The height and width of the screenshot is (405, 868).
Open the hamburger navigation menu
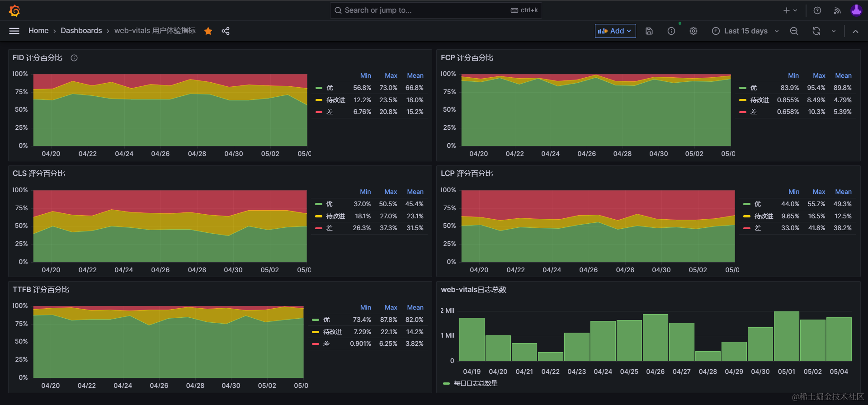(x=14, y=31)
